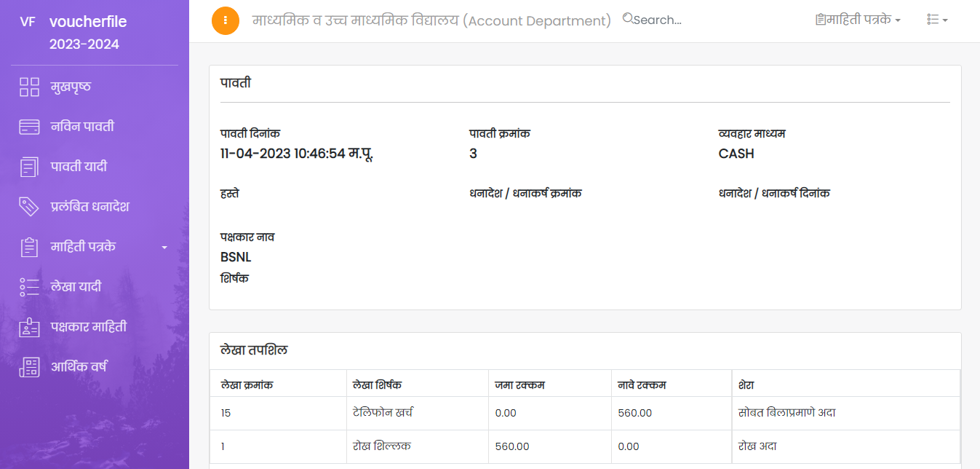
Task: Click the orange three-dots menu button
Action: (226, 20)
